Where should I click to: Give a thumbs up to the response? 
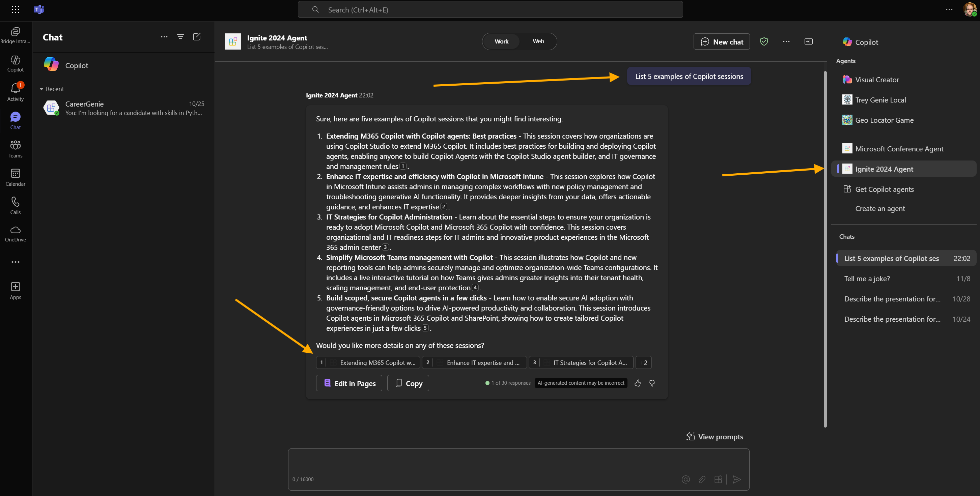point(638,383)
